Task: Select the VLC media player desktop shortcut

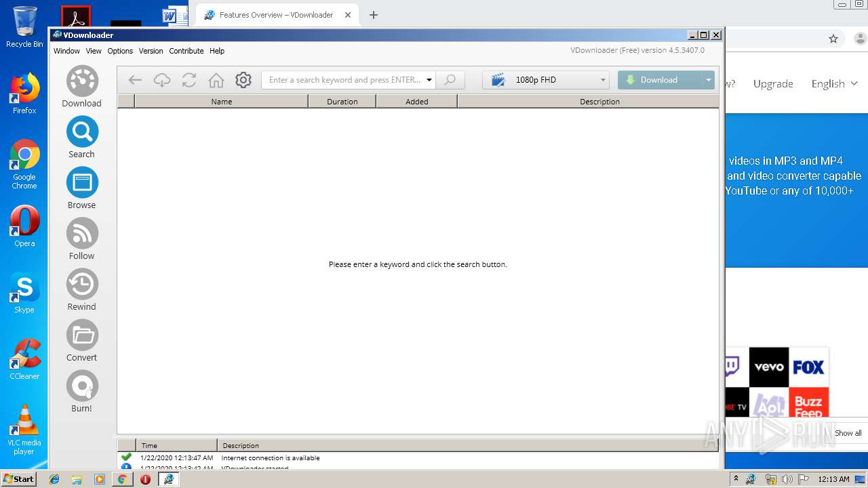Action: click(24, 430)
